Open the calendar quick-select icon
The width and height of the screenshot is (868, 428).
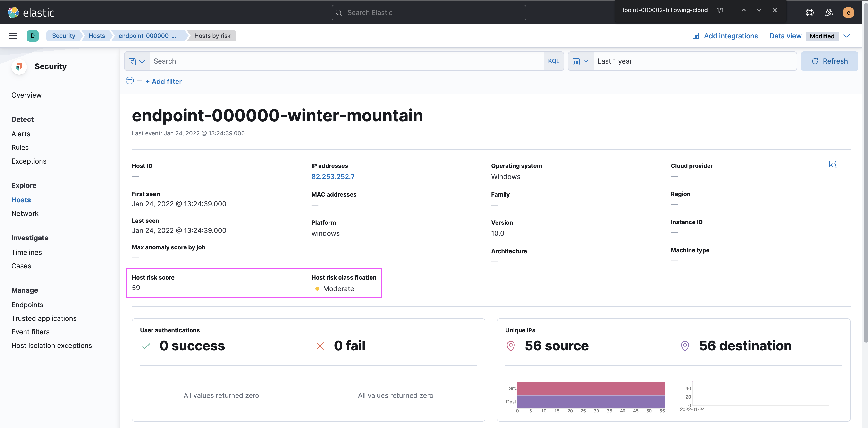577,61
